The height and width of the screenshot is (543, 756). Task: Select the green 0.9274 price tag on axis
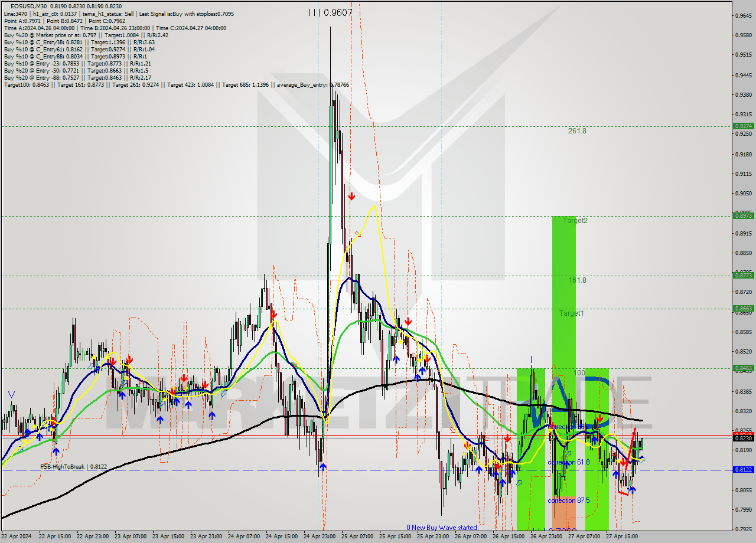click(x=742, y=126)
